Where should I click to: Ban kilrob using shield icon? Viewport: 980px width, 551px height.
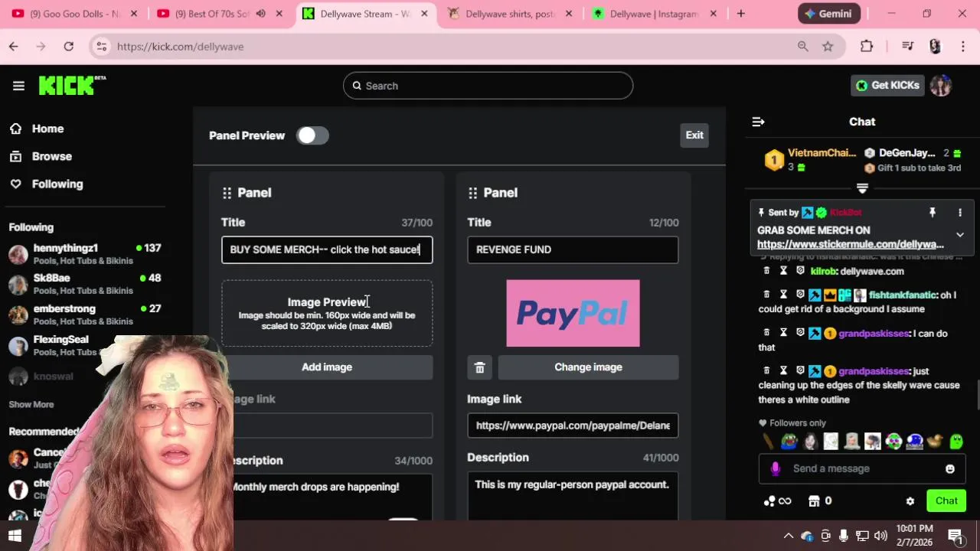click(800, 271)
